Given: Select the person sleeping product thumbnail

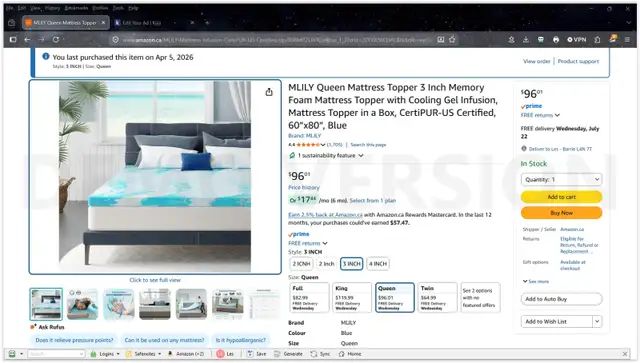Looking at the screenshot, I should 82,304.
